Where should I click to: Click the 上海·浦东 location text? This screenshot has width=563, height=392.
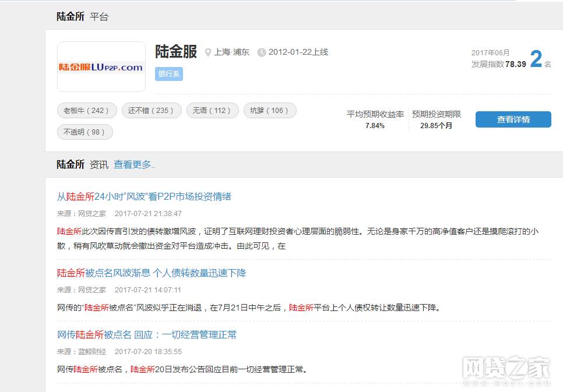[231, 52]
